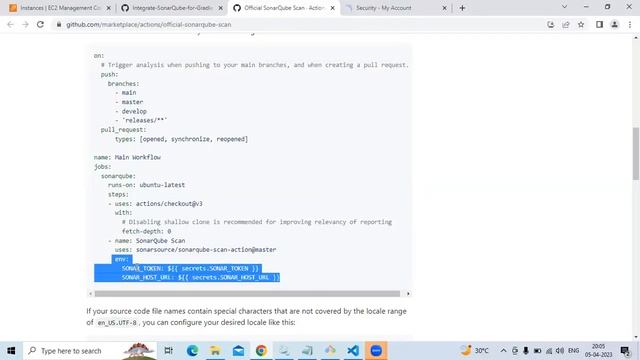Close the Integrate-SonarQube tab
This screenshot has width=640, height=360.
[x=220, y=8]
